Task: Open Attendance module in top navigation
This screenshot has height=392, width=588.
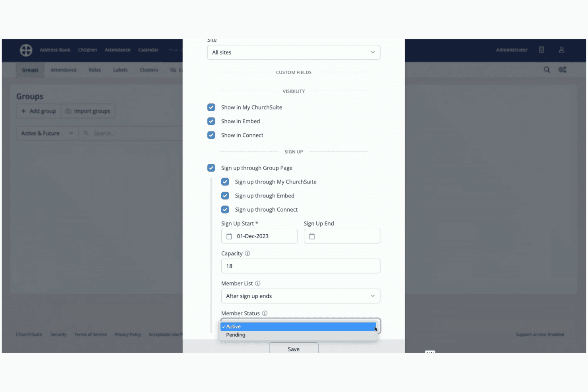Action: [118, 50]
